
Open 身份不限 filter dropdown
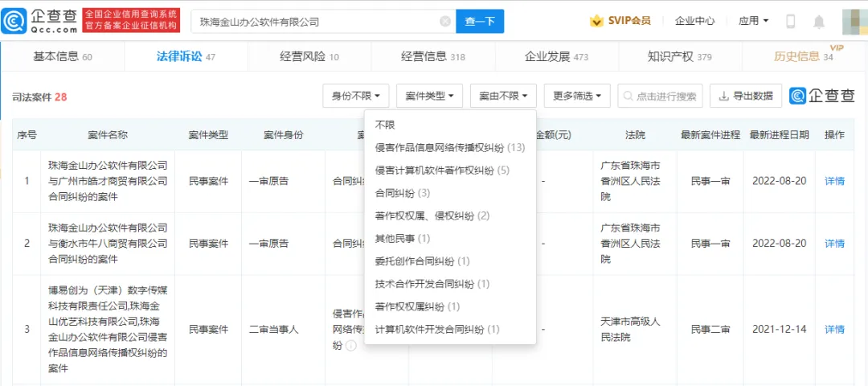pyautogui.click(x=356, y=96)
